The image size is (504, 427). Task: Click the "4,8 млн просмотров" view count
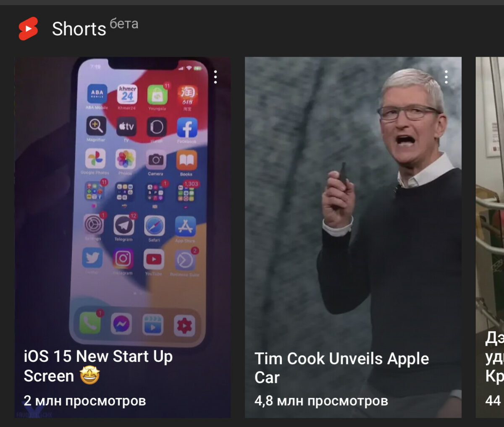click(x=321, y=401)
